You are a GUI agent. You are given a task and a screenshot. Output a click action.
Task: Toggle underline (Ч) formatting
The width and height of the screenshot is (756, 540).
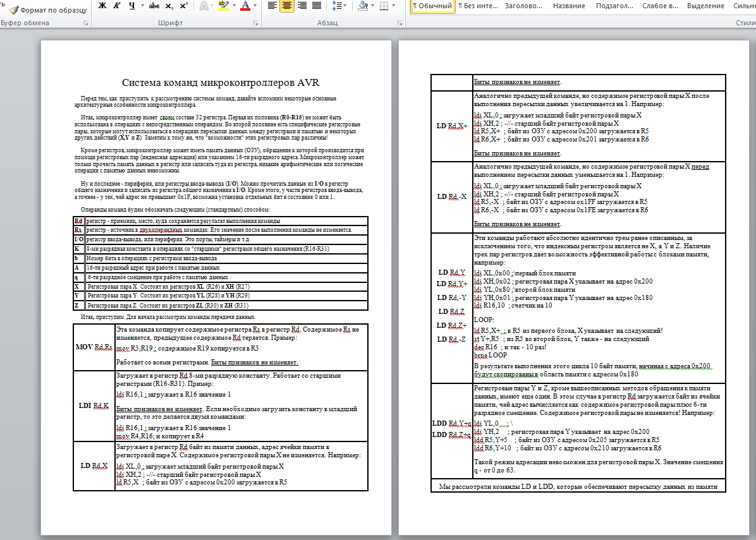[x=132, y=6]
